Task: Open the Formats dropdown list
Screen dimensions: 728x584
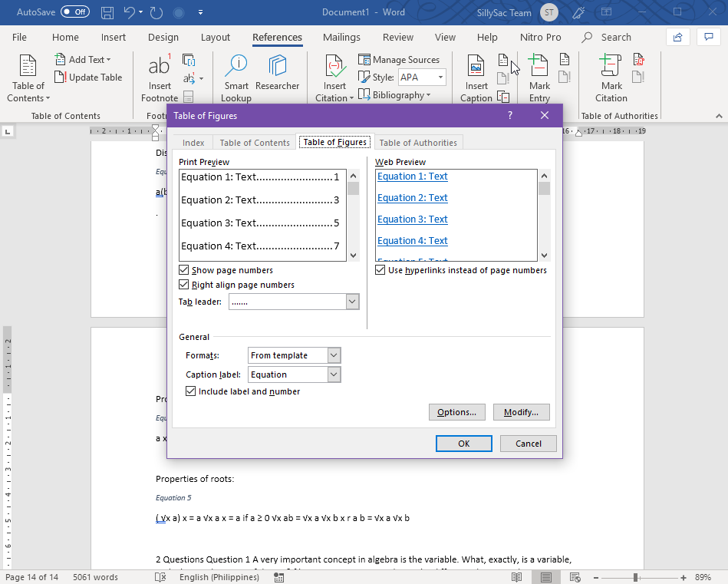Action: (x=334, y=355)
